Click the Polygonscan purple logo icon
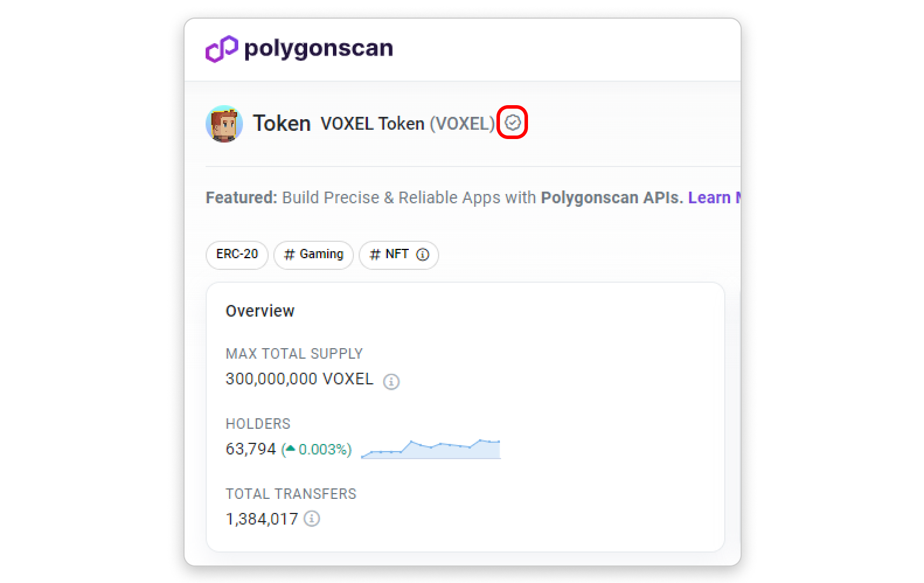924x583 pixels. (x=221, y=48)
